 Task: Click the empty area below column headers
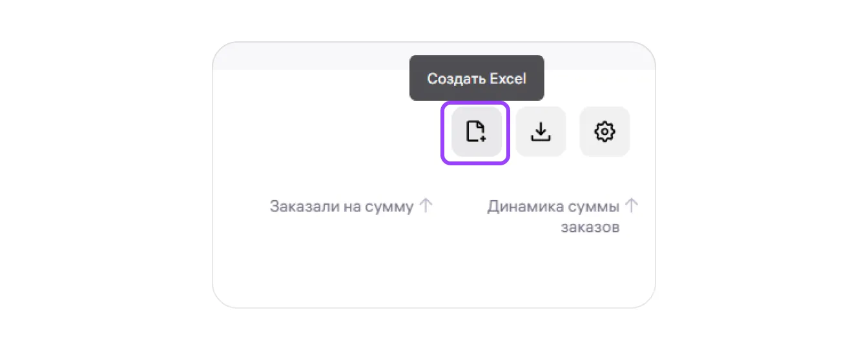(x=433, y=271)
